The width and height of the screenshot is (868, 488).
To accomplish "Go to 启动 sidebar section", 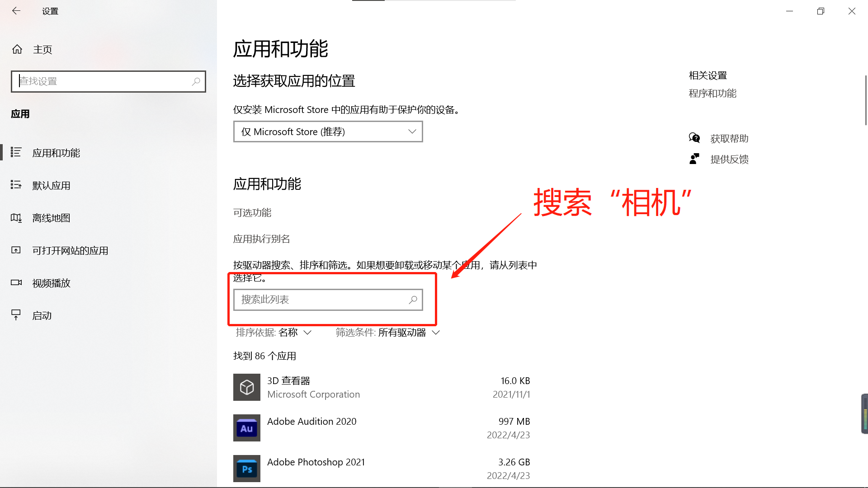I will pyautogui.click(x=42, y=316).
